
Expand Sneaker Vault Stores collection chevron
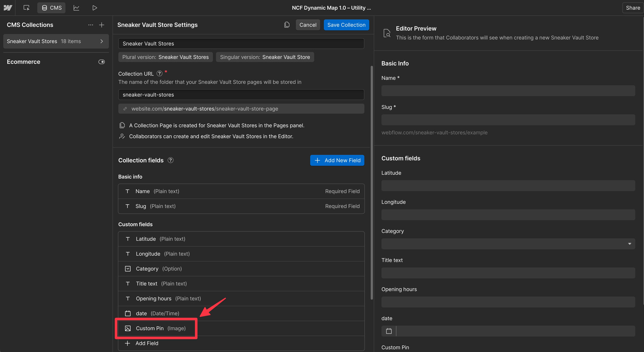coord(102,41)
